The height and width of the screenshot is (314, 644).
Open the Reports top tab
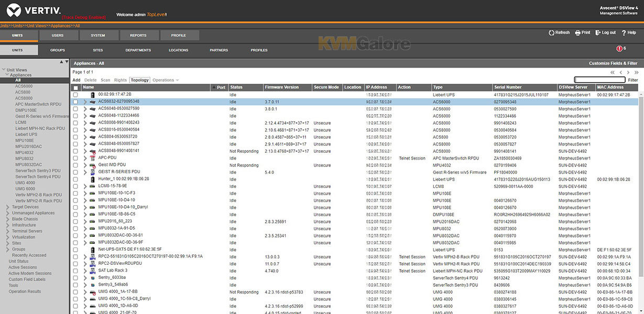tap(138, 36)
